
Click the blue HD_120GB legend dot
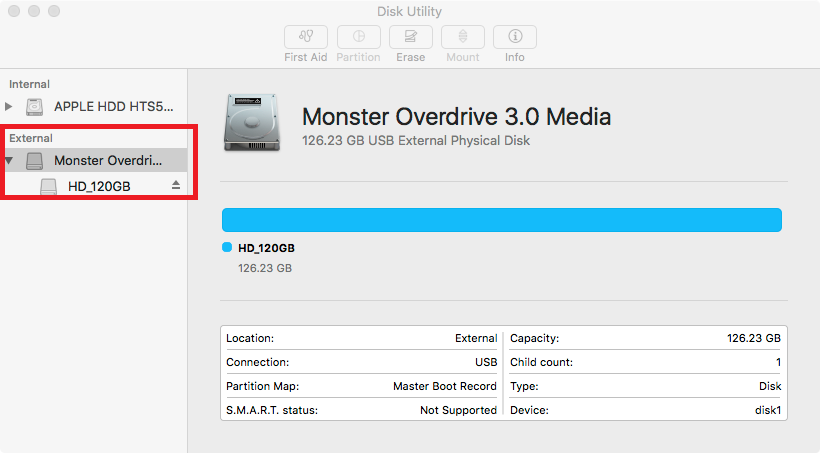(227, 248)
